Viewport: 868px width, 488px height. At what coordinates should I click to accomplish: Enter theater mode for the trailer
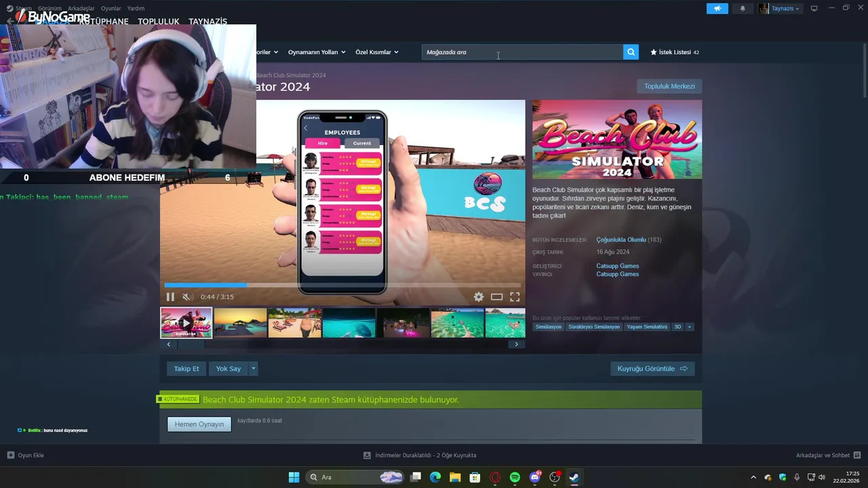pos(497,297)
